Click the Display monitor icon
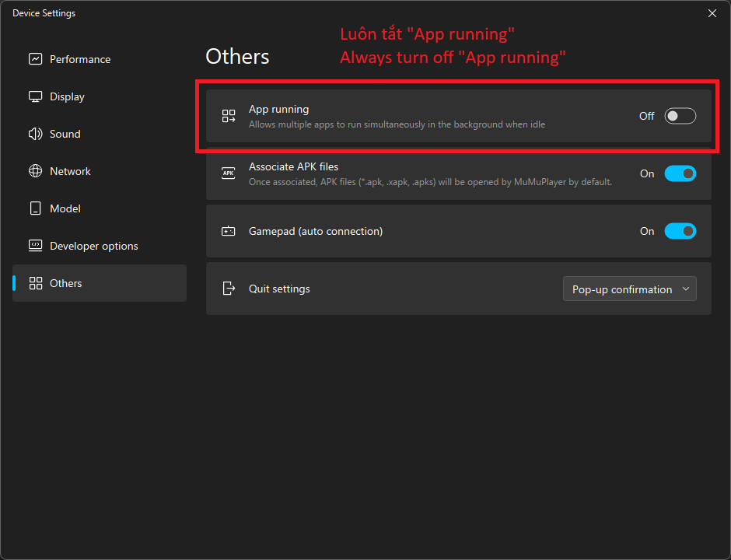The height and width of the screenshot is (560, 731). pyautogui.click(x=36, y=96)
